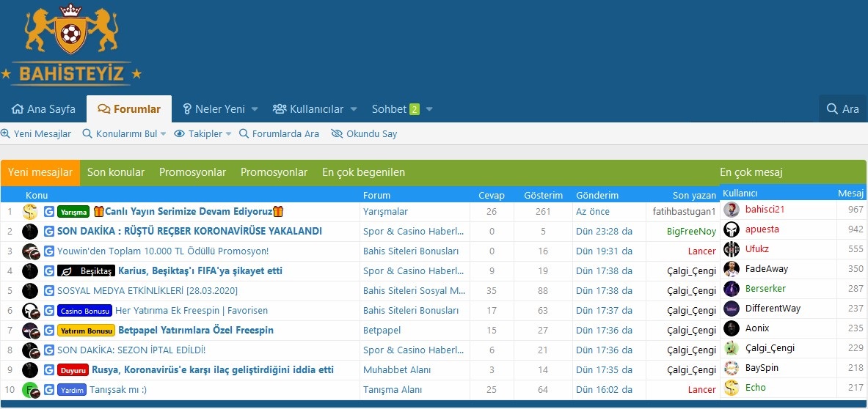Open the Takipler link
This screenshot has width=868, height=409.
(198, 133)
